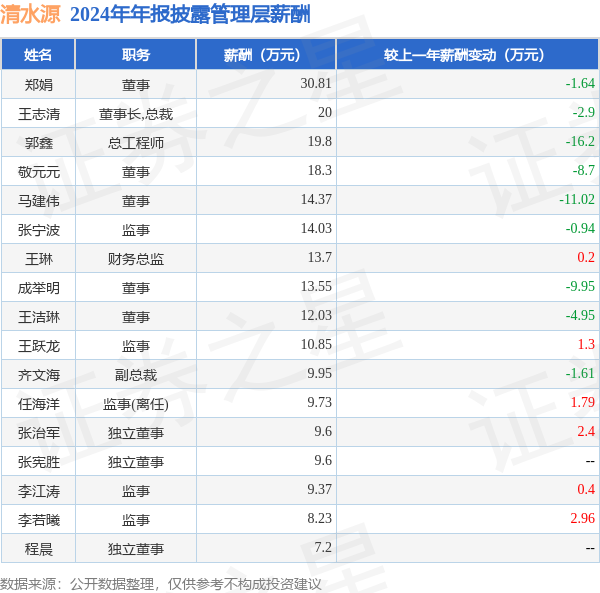The image size is (600, 593).
Task: Click change value -9.95 for 成举明
Action: coord(580,287)
